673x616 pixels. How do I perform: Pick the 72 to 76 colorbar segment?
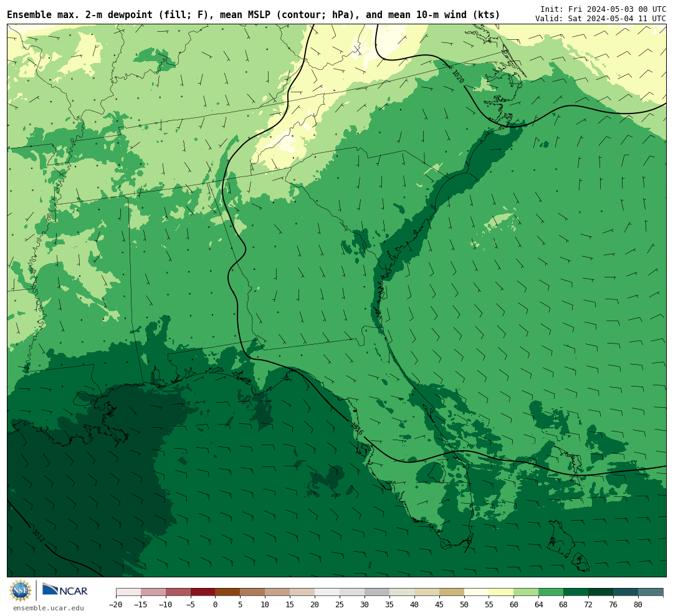point(601,592)
